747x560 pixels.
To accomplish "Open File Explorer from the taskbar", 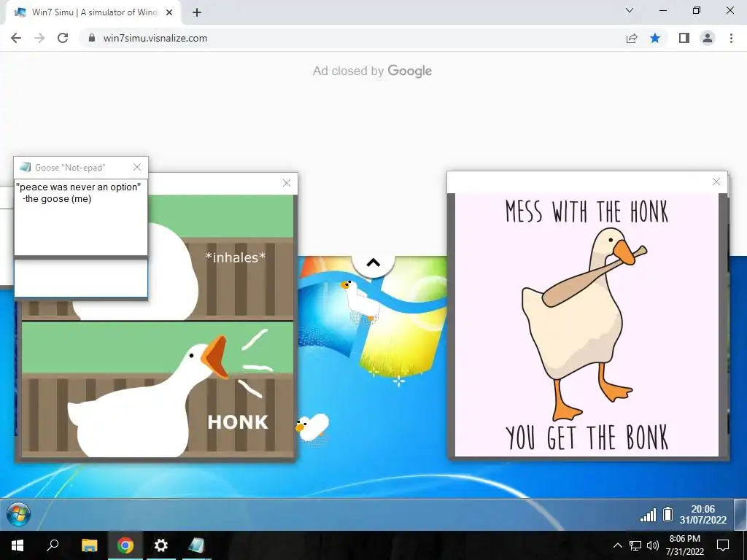I will [89, 545].
